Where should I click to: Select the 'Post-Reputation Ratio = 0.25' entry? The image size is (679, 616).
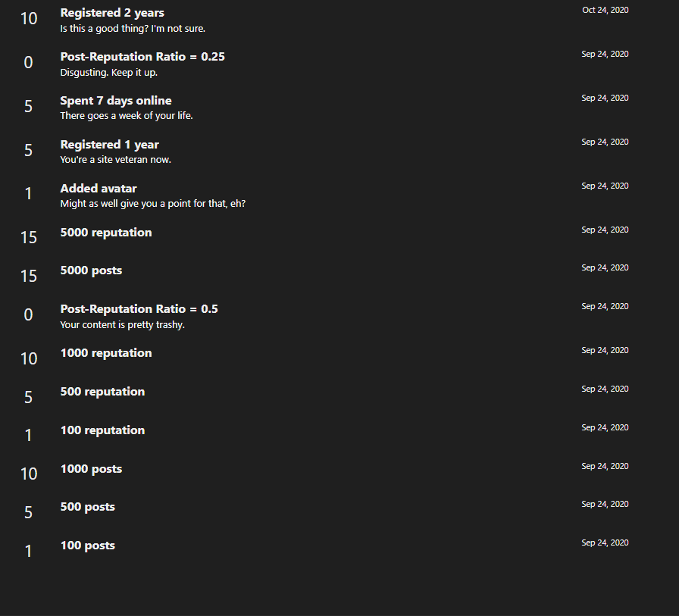[x=142, y=57]
